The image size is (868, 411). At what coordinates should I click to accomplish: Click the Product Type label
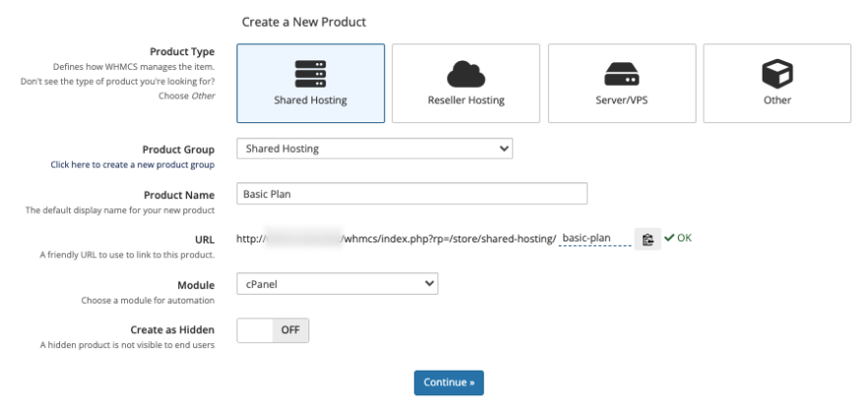point(182,51)
